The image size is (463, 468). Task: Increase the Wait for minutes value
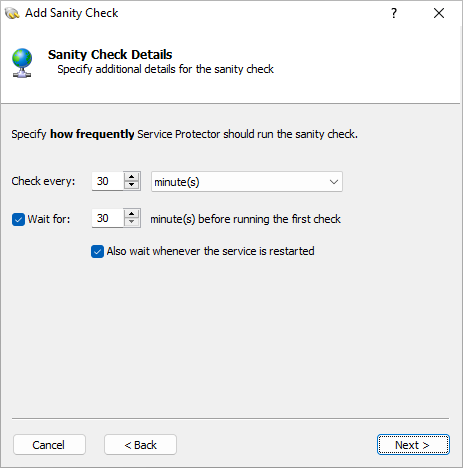(132, 214)
